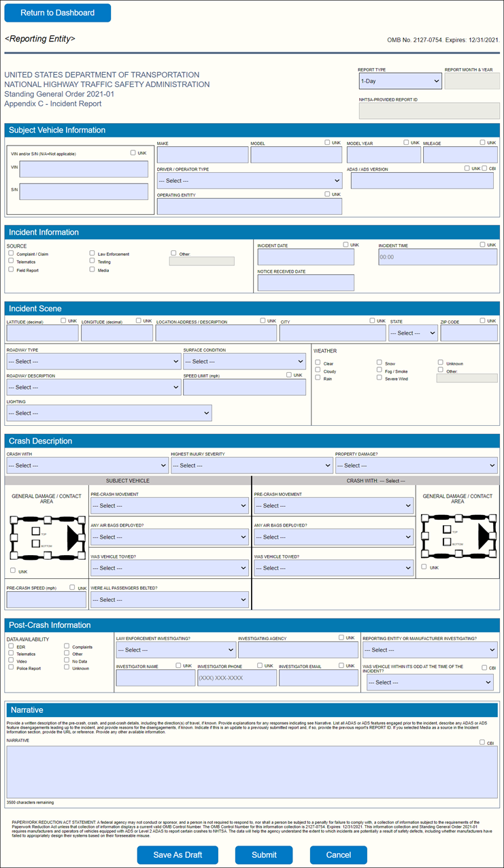
Task: Enable the Severe Wind weather checkbox
Action: [x=380, y=378]
